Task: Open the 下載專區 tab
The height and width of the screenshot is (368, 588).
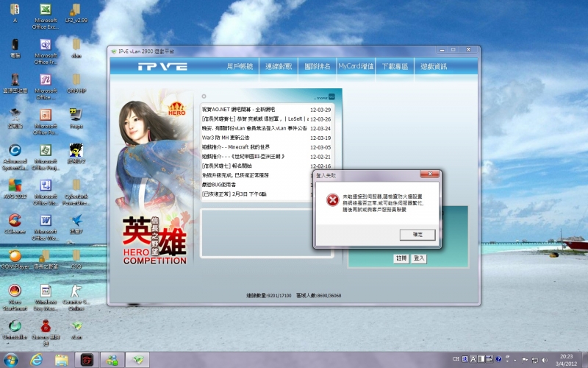Action: pos(395,66)
